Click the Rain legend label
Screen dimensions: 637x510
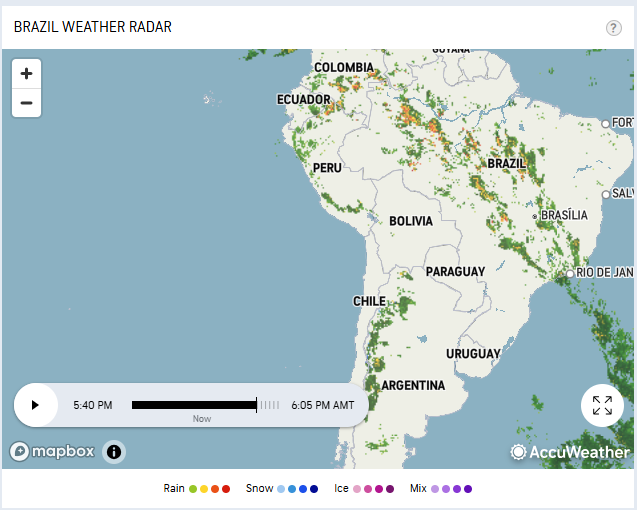tap(174, 488)
